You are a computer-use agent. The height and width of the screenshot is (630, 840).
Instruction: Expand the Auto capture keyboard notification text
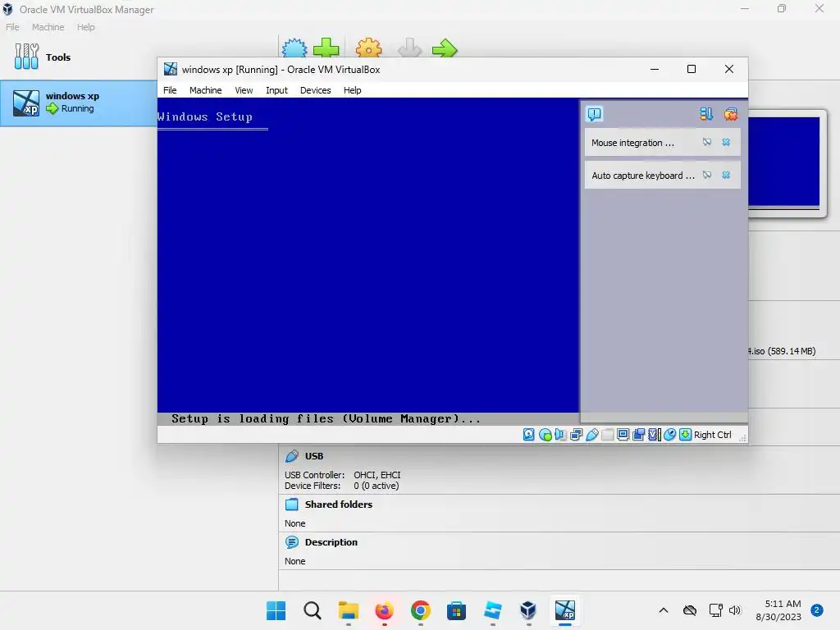pyautogui.click(x=643, y=176)
